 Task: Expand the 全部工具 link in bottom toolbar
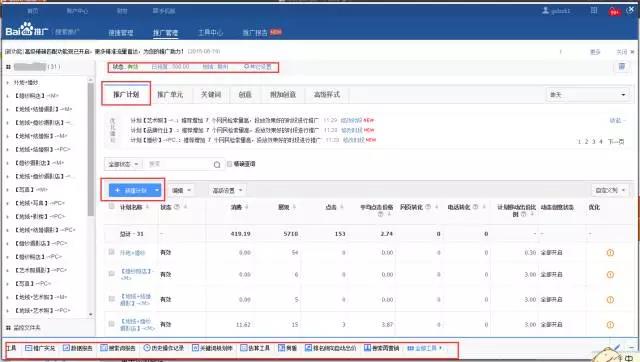(x=424, y=348)
